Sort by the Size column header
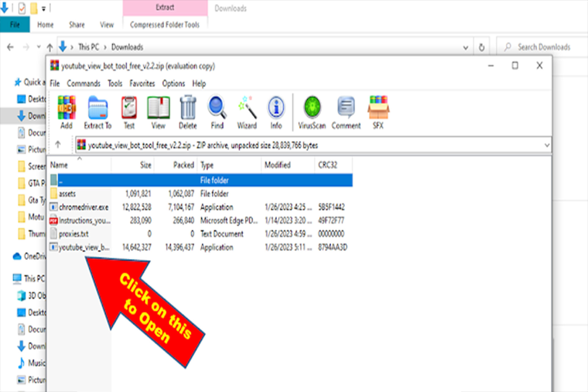This screenshot has width=588, height=392. [133, 165]
